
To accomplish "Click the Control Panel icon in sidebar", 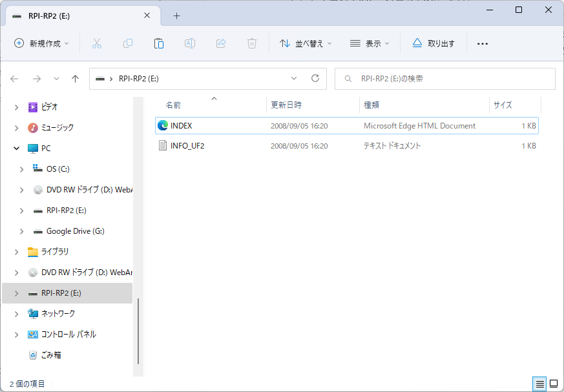I will (33, 335).
